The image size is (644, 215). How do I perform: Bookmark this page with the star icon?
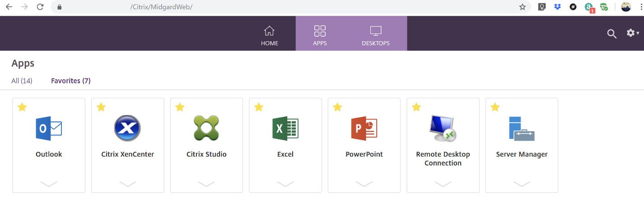523,7
